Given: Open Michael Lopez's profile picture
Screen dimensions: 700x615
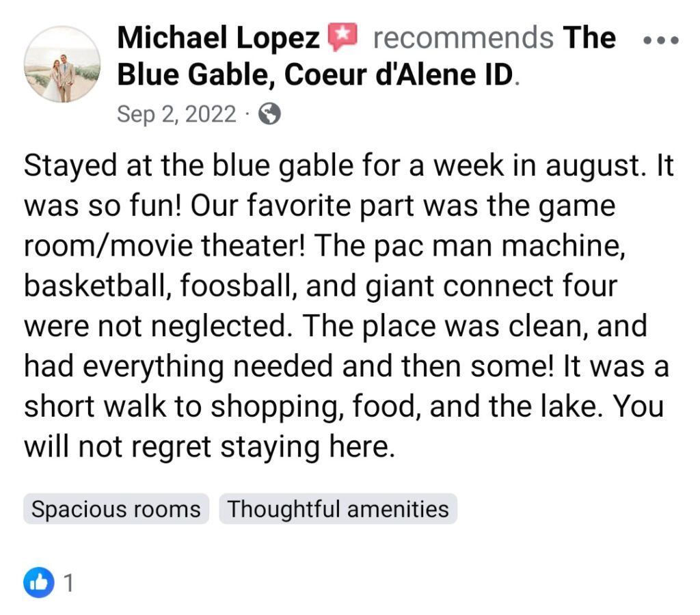Looking at the screenshot, I should (x=62, y=65).
